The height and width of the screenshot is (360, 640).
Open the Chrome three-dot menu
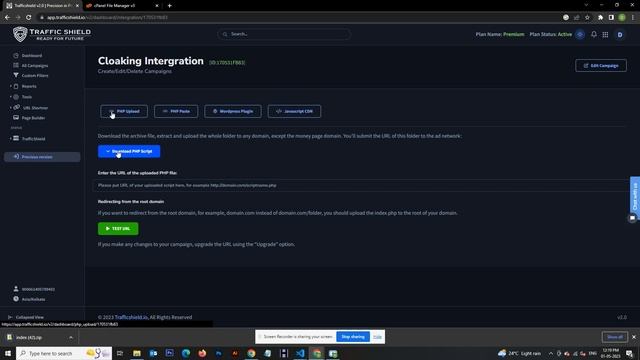633,18
